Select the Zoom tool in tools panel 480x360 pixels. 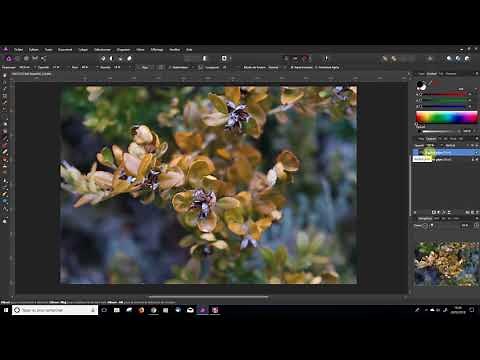[x=5, y=221]
